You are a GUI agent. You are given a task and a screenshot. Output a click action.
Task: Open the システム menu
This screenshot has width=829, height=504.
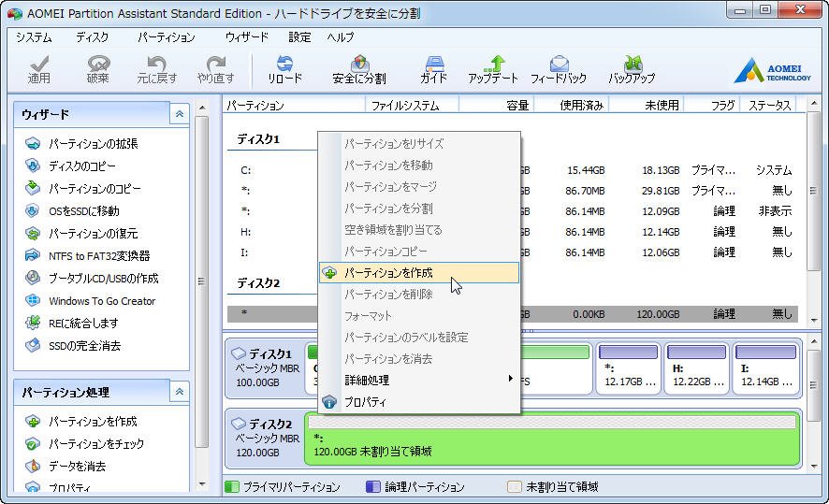click(34, 37)
